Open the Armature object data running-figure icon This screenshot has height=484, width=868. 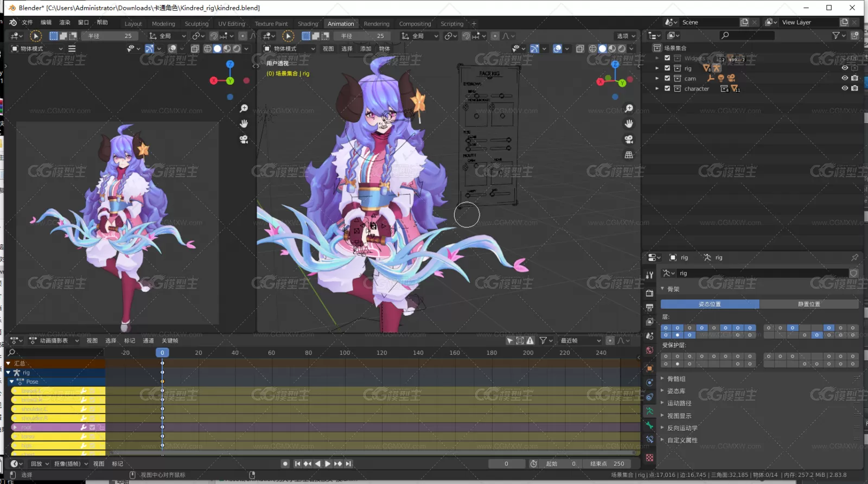tap(649, 411)
